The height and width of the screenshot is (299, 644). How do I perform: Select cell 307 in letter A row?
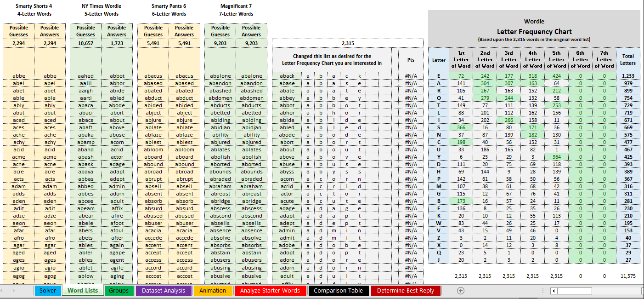[x=508, y=83]
